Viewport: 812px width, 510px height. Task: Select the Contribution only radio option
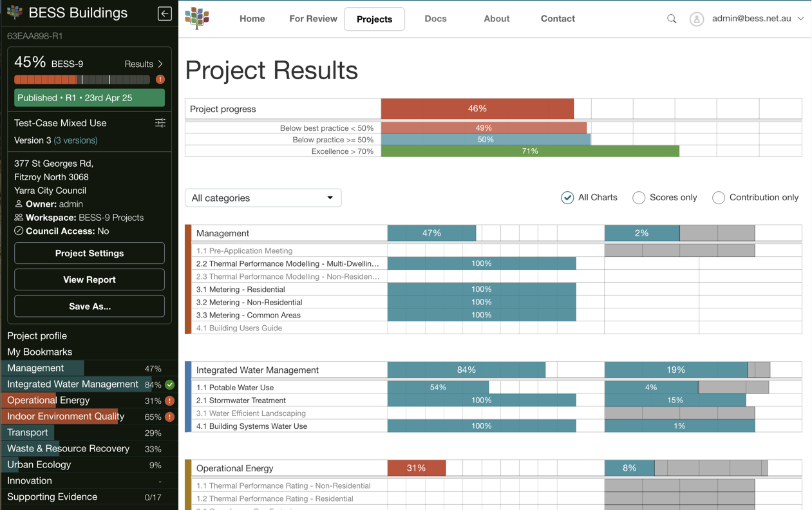click(x=719, y=198)
